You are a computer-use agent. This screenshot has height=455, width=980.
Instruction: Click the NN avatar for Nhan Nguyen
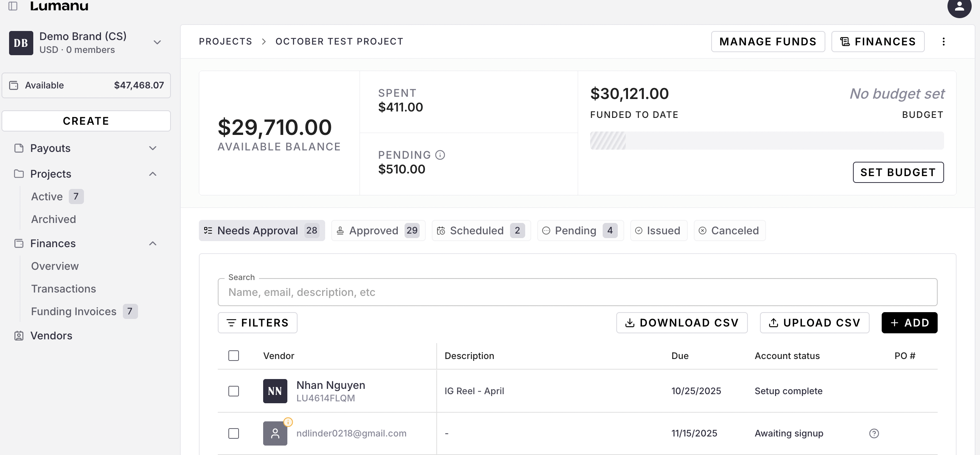click(x=274, y=391)
